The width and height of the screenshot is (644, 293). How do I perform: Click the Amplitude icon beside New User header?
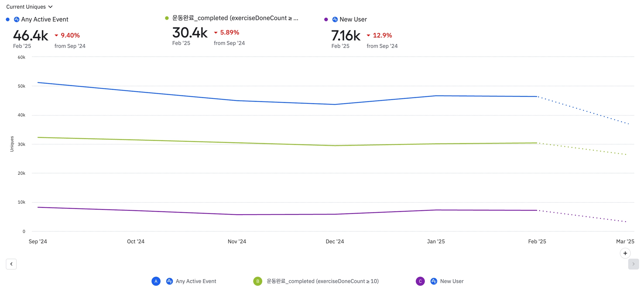(335, 20)
